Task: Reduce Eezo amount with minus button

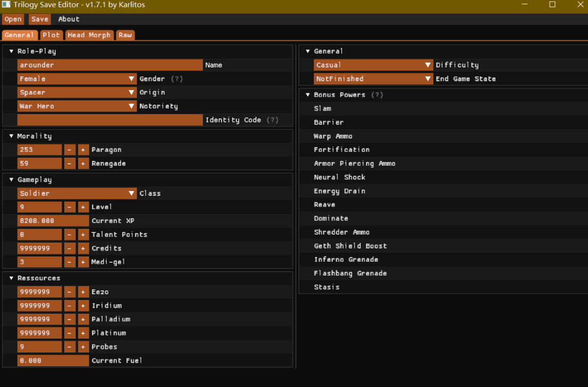Action: [x=70, y=292]
